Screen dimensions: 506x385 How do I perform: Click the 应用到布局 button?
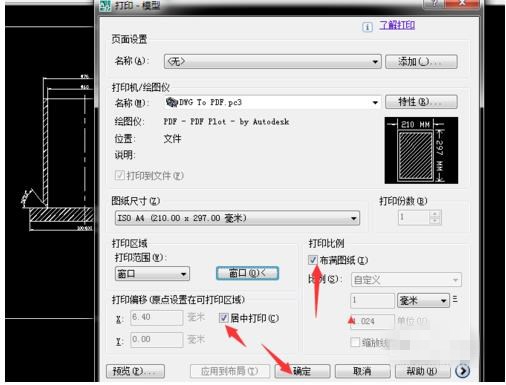point(230,371)
